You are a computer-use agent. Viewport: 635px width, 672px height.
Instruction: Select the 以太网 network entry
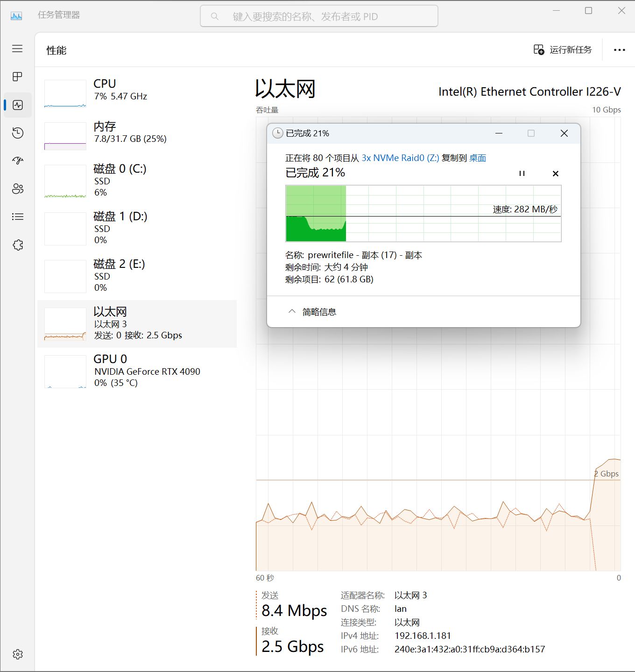137,323
